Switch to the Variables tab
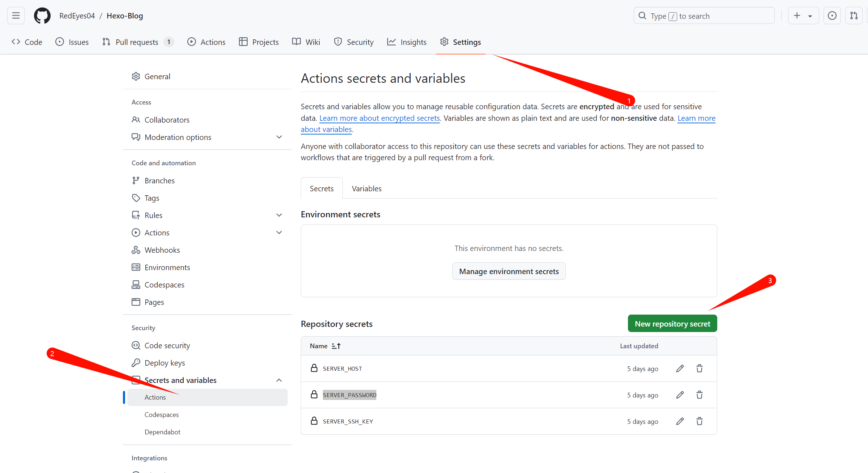Viewport: 868px width, 473px height. 367,188
